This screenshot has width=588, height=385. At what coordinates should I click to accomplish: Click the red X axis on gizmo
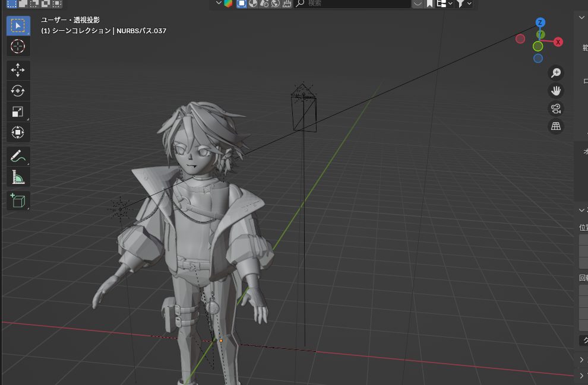[558, 42]
